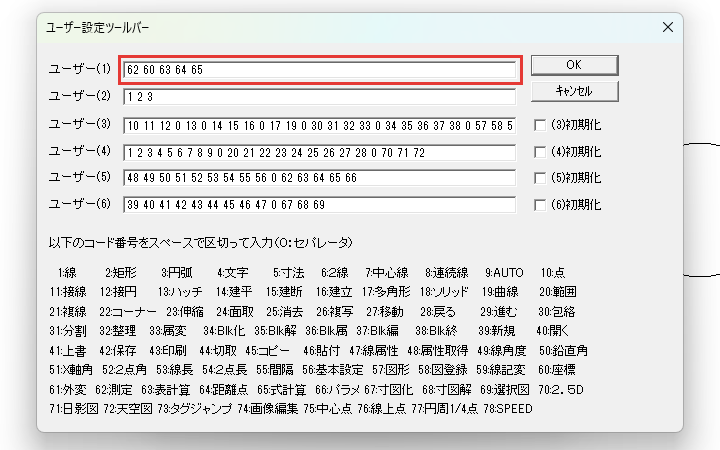
Task: Click the code text 78:SPEED
Action: click(508, 409)
